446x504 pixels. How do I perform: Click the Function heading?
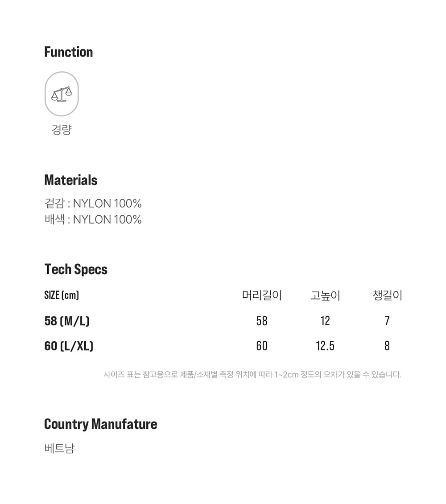click(69, 52)
